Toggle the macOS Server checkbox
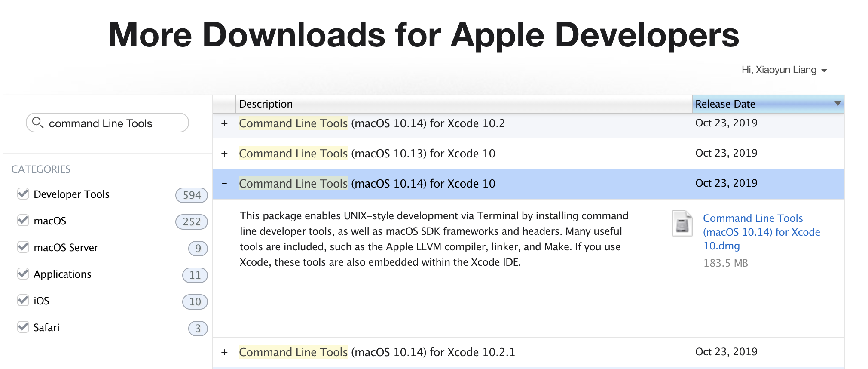The image size is (868, 369). (23, 247)
